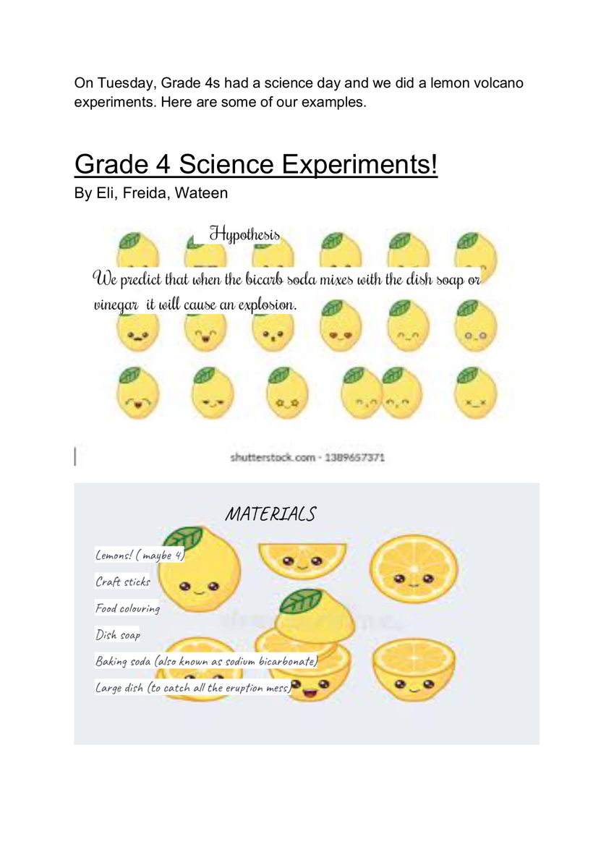Click the 'Lemons! (maybe 4)' list item
614x868 pixels.
click(140, 556)
